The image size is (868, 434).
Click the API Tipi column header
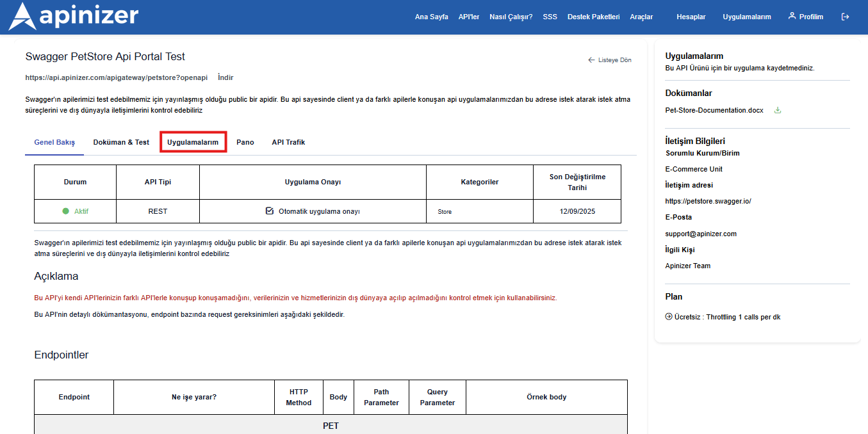[x=158, y=182]
